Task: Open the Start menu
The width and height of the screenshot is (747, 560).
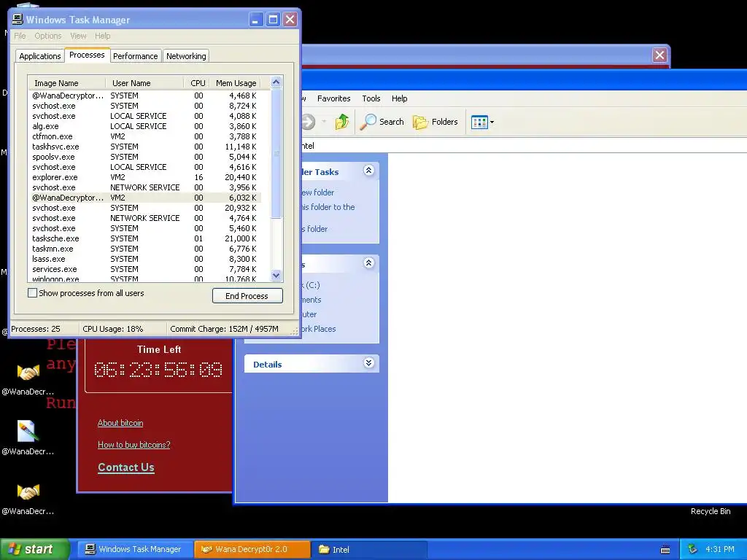Action: (35, 549)
